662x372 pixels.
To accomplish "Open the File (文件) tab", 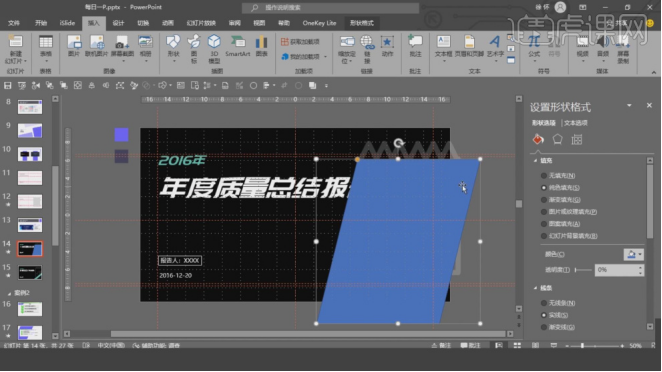I will (x=14, y=23).
